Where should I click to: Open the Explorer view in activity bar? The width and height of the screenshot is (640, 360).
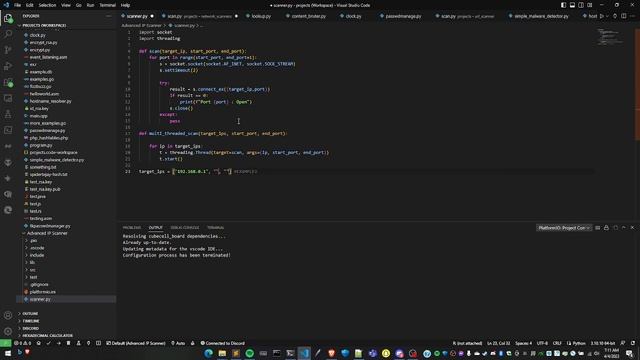[8, 18]
